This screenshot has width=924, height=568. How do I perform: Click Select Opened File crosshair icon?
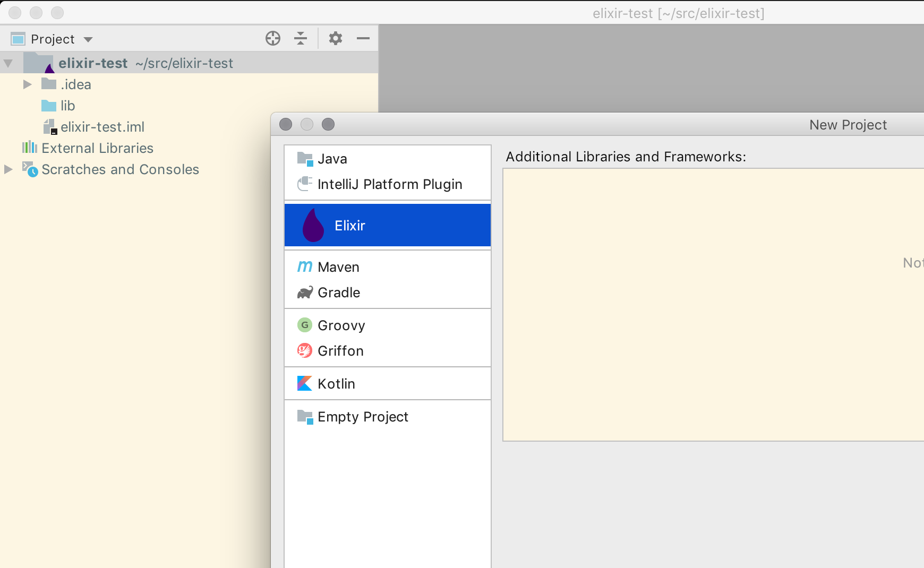click(x=272, y=38)
